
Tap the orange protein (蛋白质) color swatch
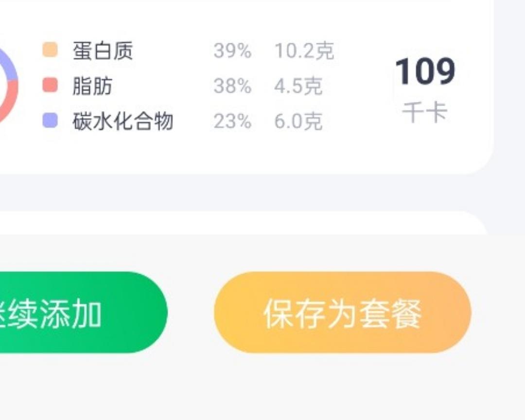click(x=50, y=50)
